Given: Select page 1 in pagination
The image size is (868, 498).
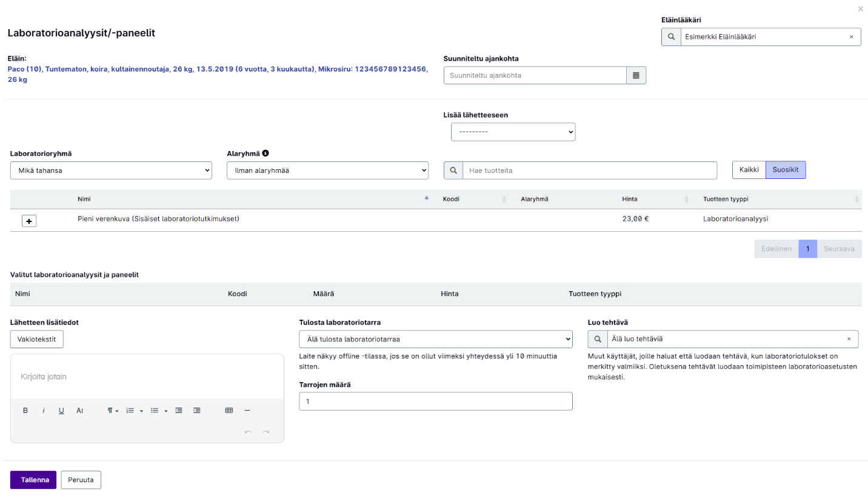Looking at the screenshot, I should (807, 249).
